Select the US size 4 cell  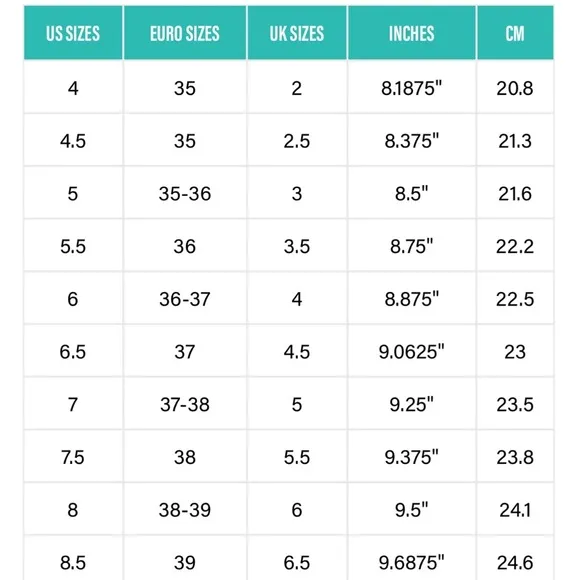pyautogui.click(x=73, y=87)
